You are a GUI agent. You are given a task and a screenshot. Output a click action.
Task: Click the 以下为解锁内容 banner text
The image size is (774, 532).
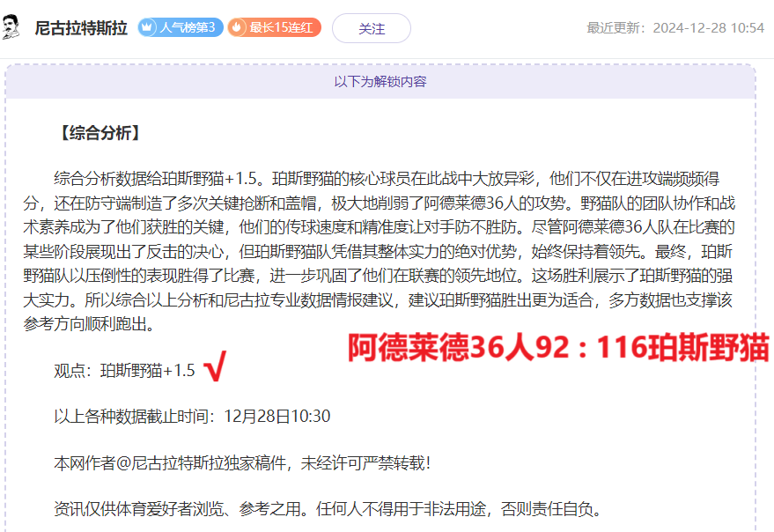(380, 82)
